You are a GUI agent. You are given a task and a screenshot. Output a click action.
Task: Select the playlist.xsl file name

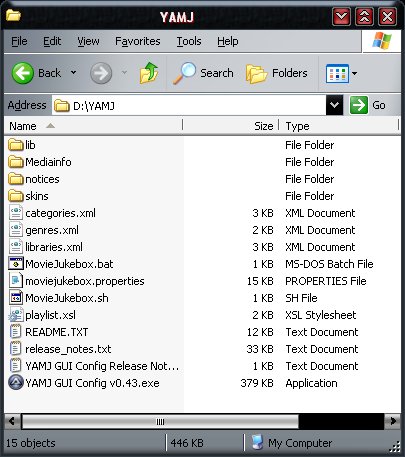click(50, 315)
